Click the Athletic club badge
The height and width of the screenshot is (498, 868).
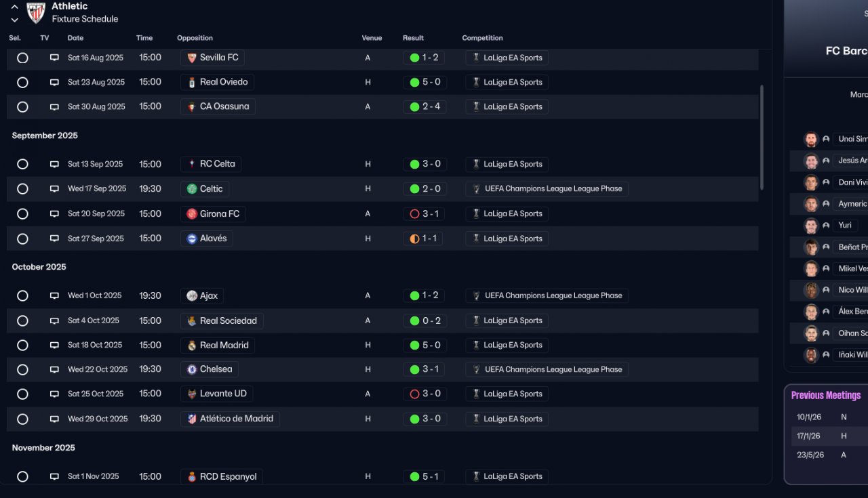(x=35, y=12)
